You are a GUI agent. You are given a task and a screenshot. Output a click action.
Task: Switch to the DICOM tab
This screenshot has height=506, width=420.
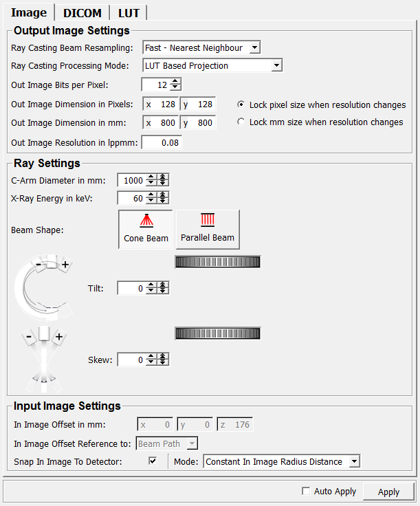[x=82, y=13]
